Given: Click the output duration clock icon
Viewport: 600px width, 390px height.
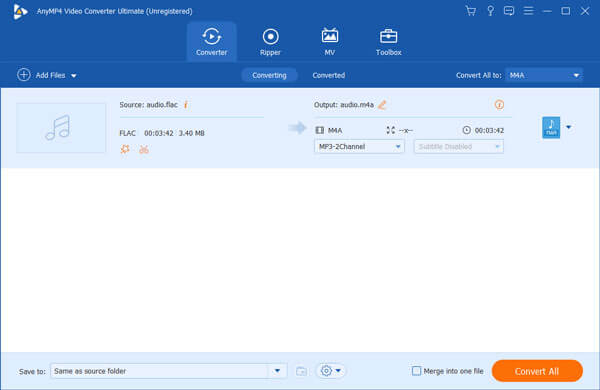Looking at the screenshot, I should (466, 130).
